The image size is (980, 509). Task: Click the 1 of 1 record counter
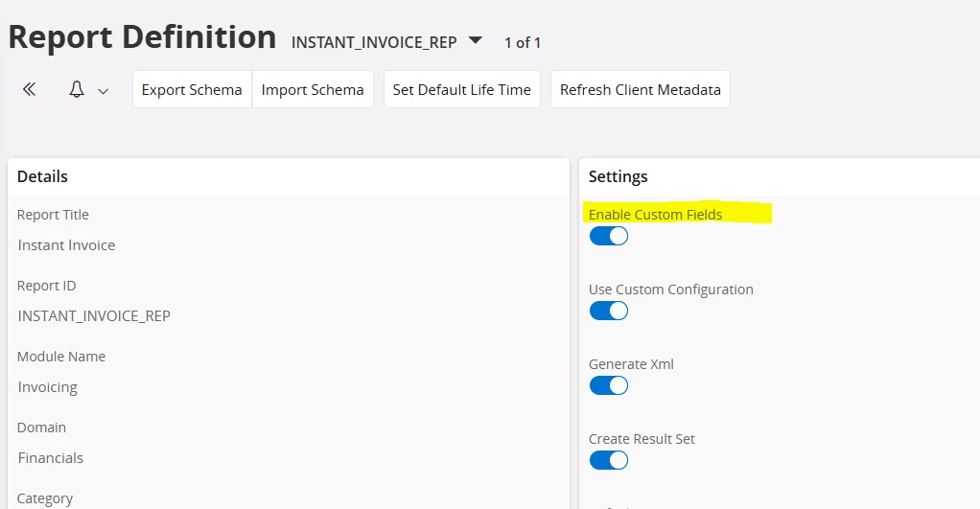(x=523, y=42)
